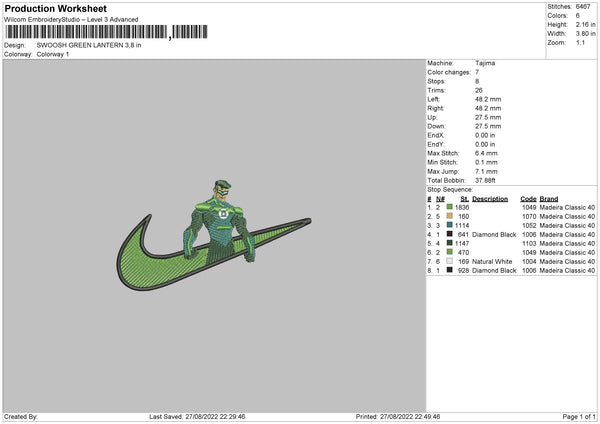The height and width of the screenshot is (424, 600).
Task: Click the Max Stitch value 6.4 mm
Action: pos(486,153)
